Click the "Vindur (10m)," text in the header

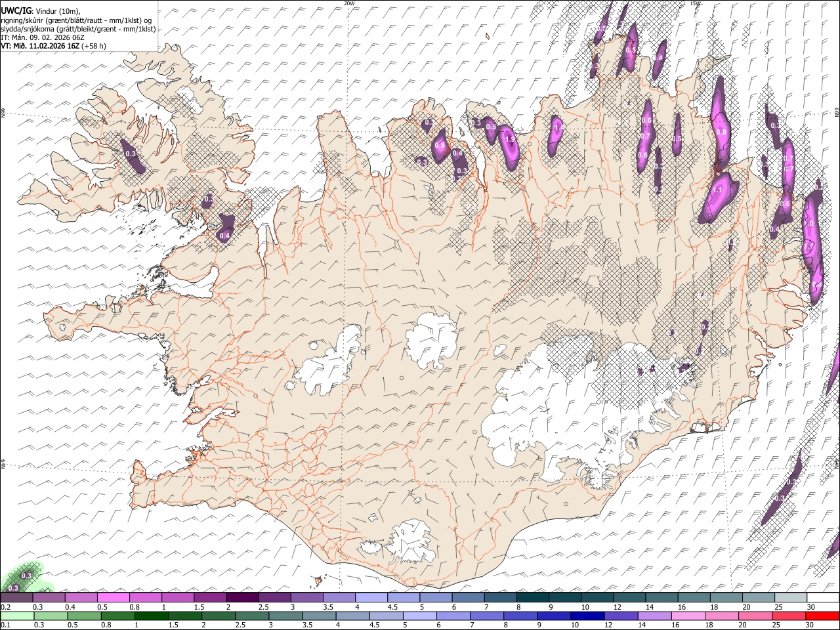click(x=58, y=12)
